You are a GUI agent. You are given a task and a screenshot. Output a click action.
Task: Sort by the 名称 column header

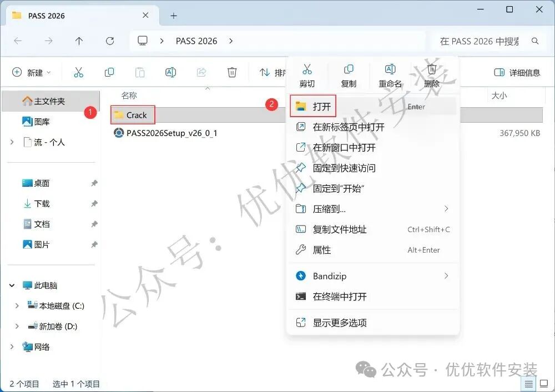pyautogui.click(x=129, y=96)
